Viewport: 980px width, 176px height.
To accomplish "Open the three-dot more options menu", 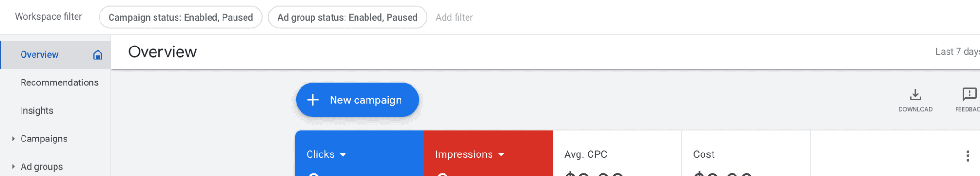I will click(x=968, y=156).
